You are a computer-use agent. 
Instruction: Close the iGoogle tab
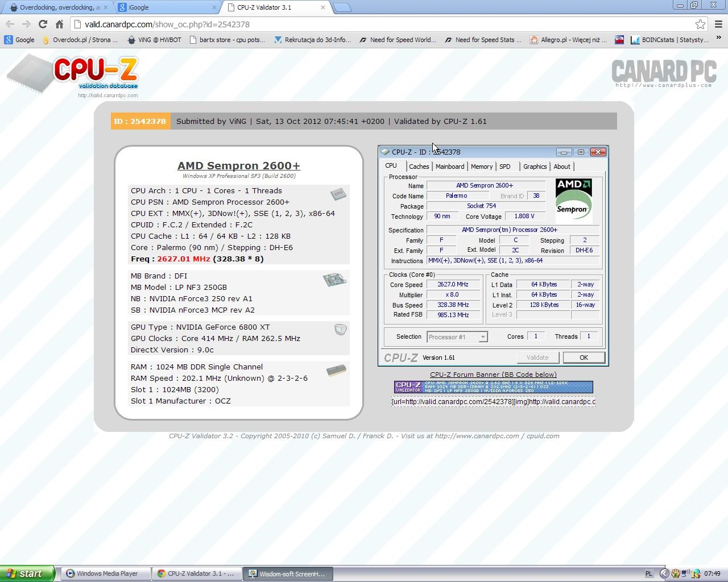pyautogui.click(x=214, y=7)
